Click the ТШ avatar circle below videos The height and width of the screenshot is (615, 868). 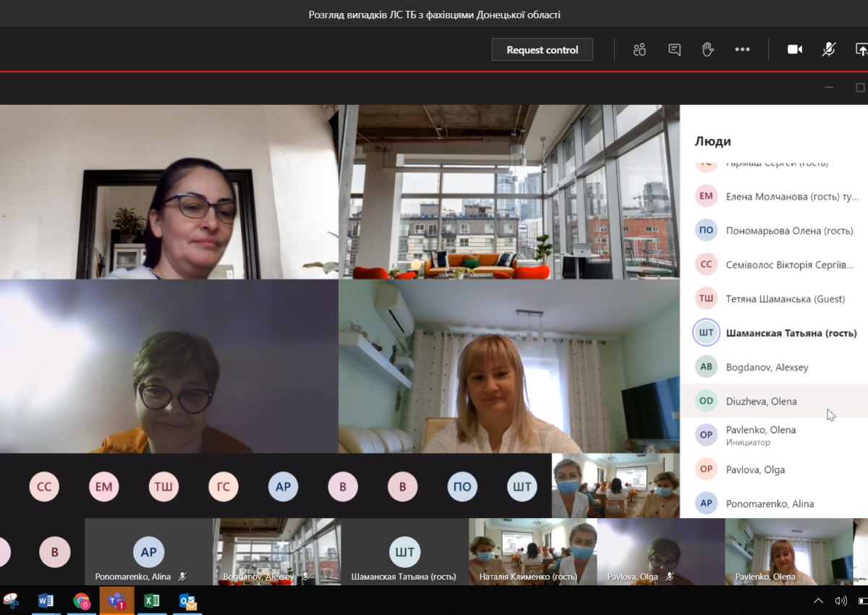[163, 487]
